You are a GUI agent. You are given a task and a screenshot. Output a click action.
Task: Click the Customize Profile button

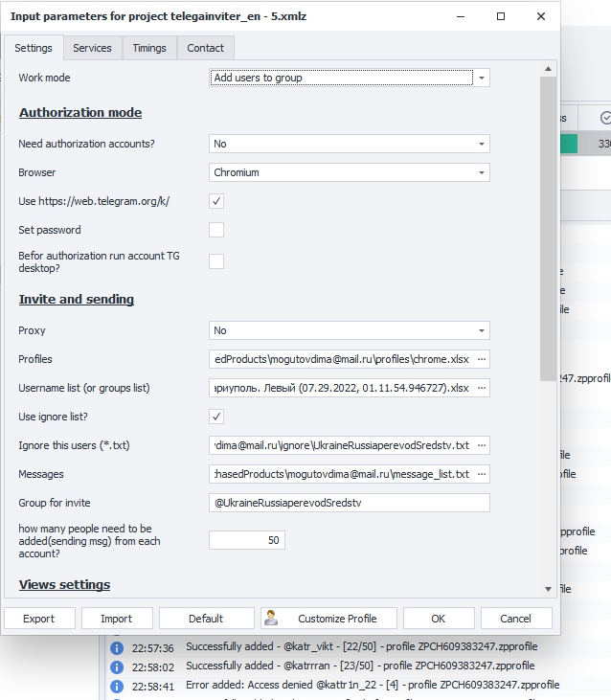coord(328,619)
